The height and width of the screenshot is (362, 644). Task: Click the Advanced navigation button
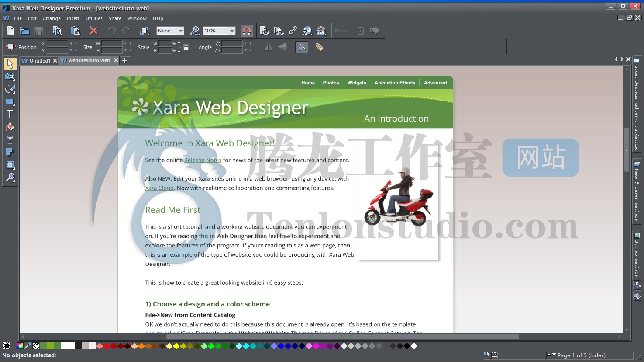435,83
